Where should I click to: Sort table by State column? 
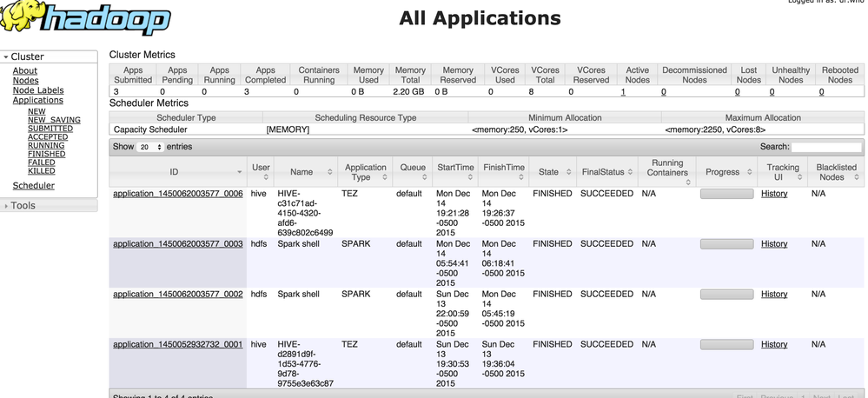click(553, 172)
